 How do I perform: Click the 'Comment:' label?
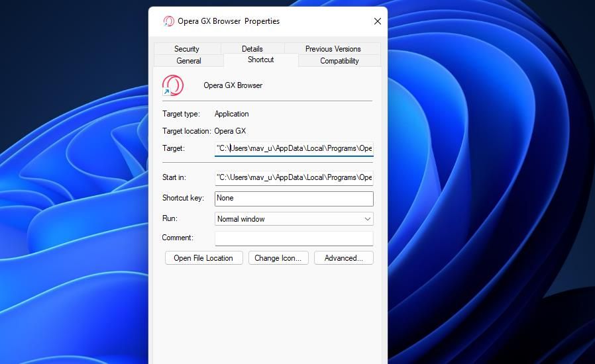[x=178, y=238]
